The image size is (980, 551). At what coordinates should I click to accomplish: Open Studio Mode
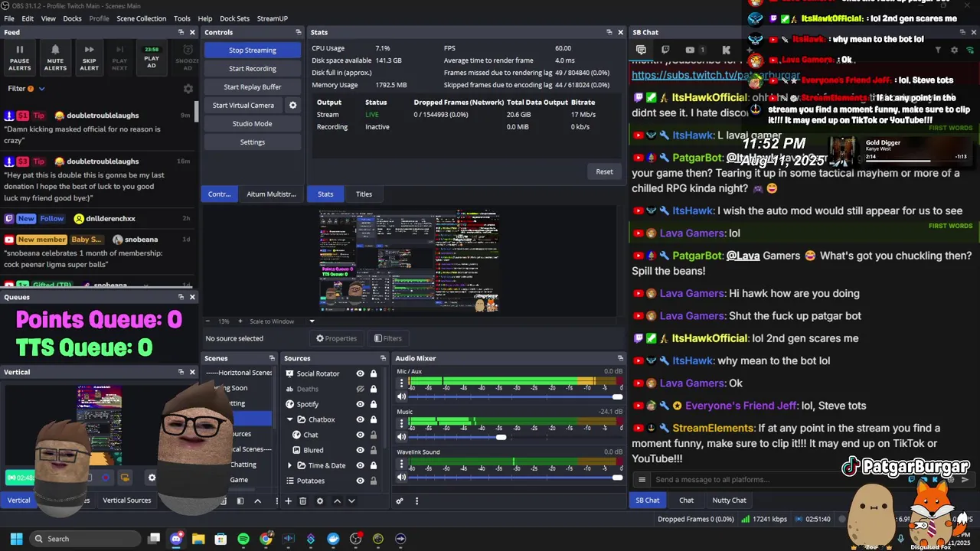(x=253, y=124)
